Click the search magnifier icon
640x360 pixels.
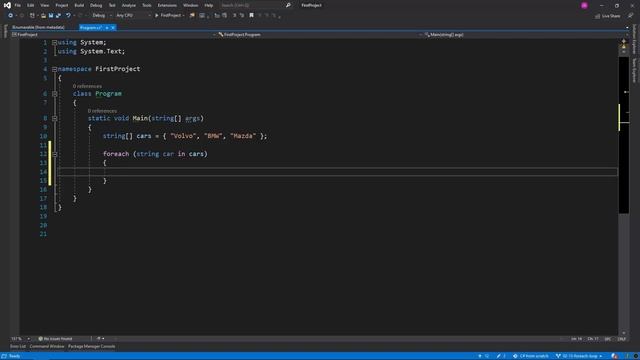288,5
